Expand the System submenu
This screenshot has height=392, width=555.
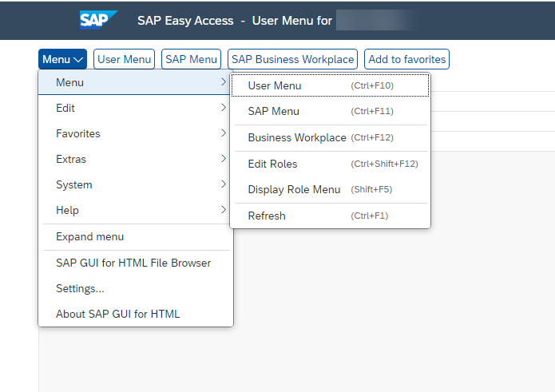[134, 184]
